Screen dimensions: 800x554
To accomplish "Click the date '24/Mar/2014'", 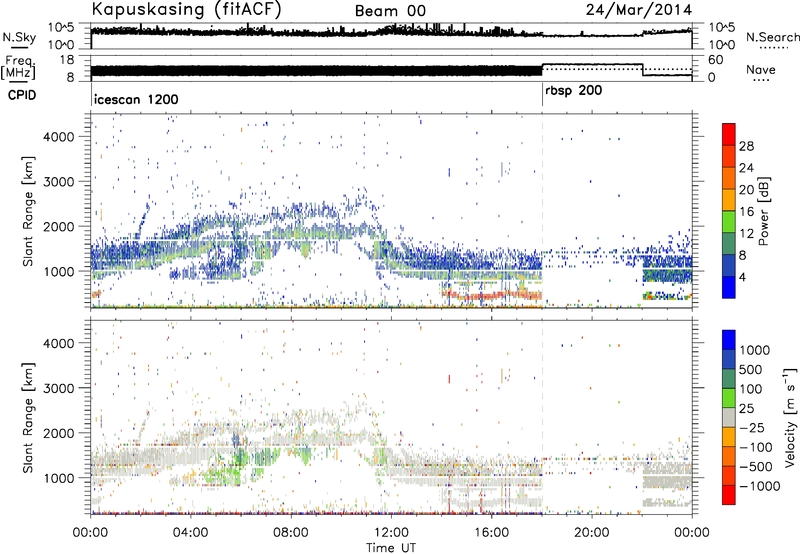I will point(639,10).
